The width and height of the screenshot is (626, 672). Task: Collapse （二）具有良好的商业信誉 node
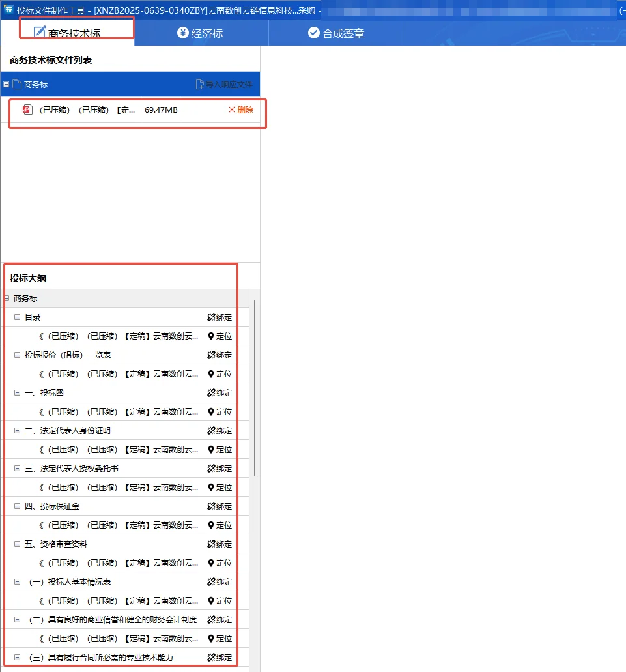point(17,619)
